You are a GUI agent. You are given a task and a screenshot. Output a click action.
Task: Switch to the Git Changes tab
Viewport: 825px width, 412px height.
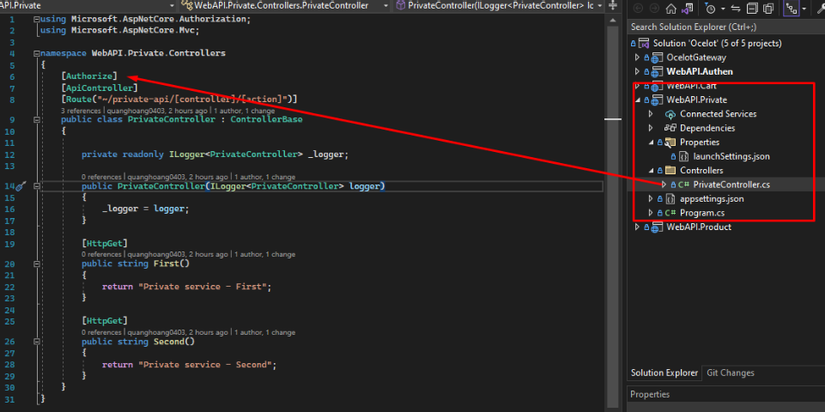730,373
